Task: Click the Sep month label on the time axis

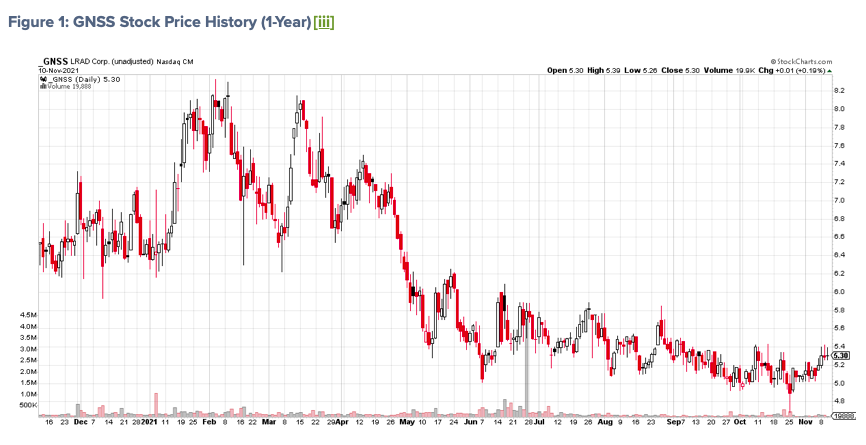Action: point(674,422)
